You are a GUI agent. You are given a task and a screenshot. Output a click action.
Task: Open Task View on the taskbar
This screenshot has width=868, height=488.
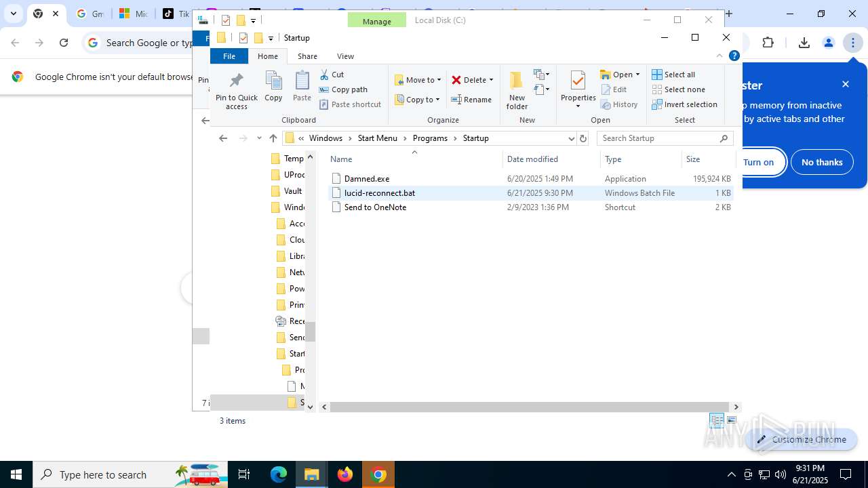point(244,474)
